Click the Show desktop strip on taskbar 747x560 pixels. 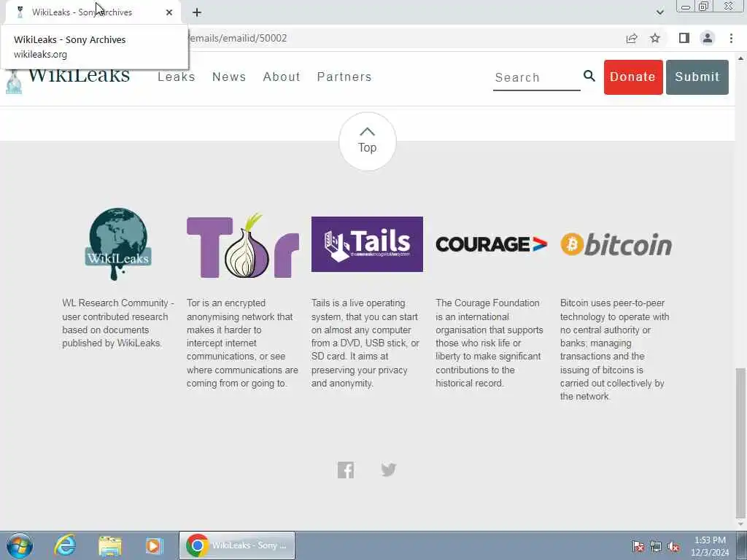(742, 545)
